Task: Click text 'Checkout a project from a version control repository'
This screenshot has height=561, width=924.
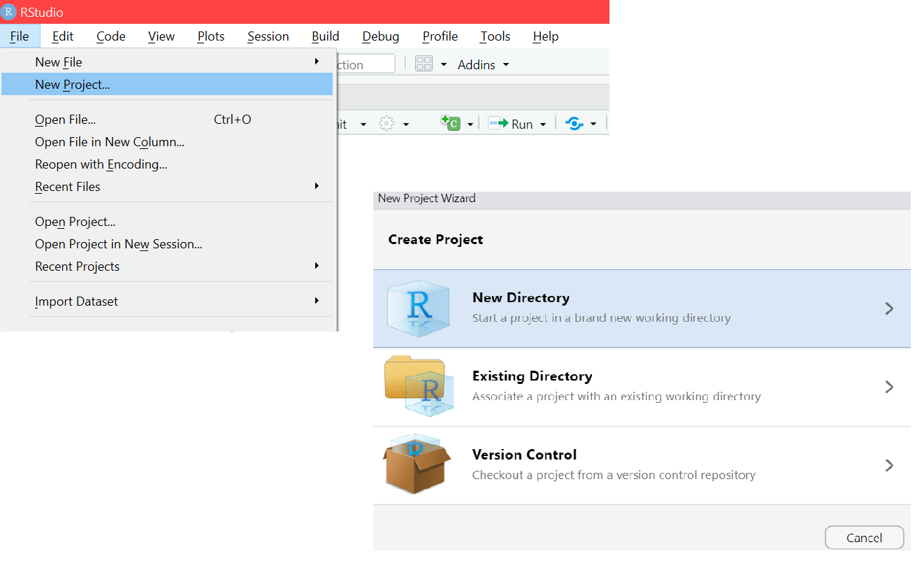Action: pos(614,475)
